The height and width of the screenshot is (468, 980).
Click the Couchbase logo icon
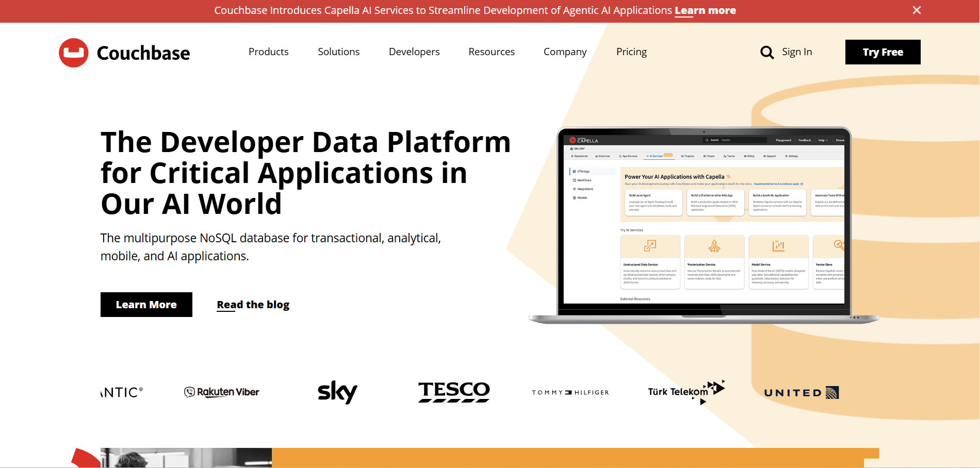(74, 53)
